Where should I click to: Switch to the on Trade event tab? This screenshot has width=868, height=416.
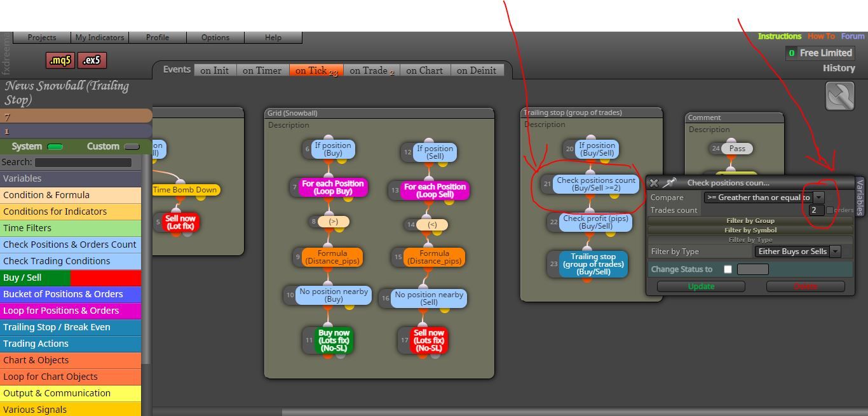[x=371, y=70]
